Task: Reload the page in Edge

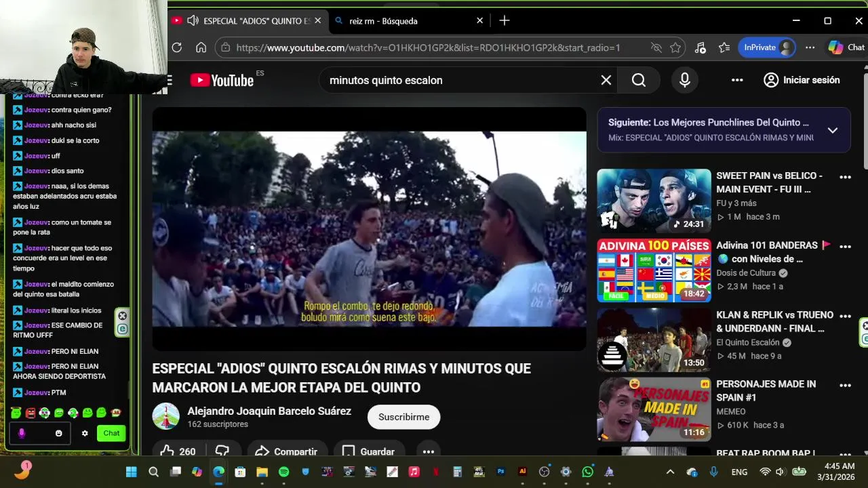Action: (177, 47)
